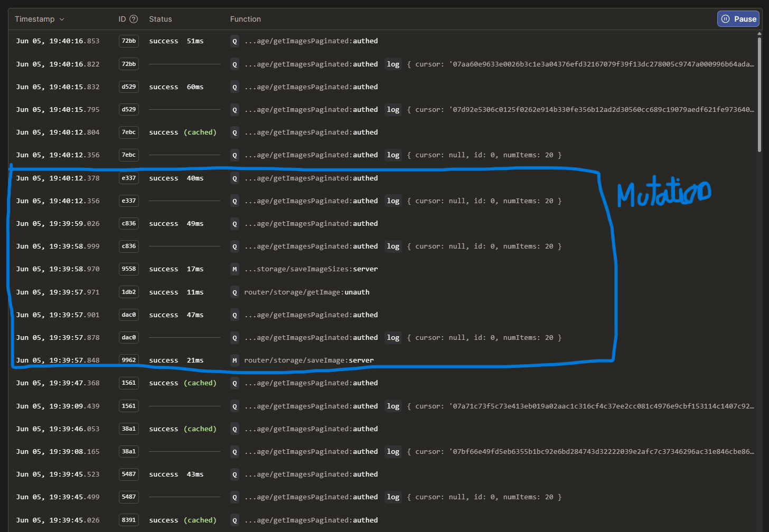Click the Q query icon in 19:39:58.999 row
The width and height of the screenshot is (769, 532).
(x=235, y=246)
